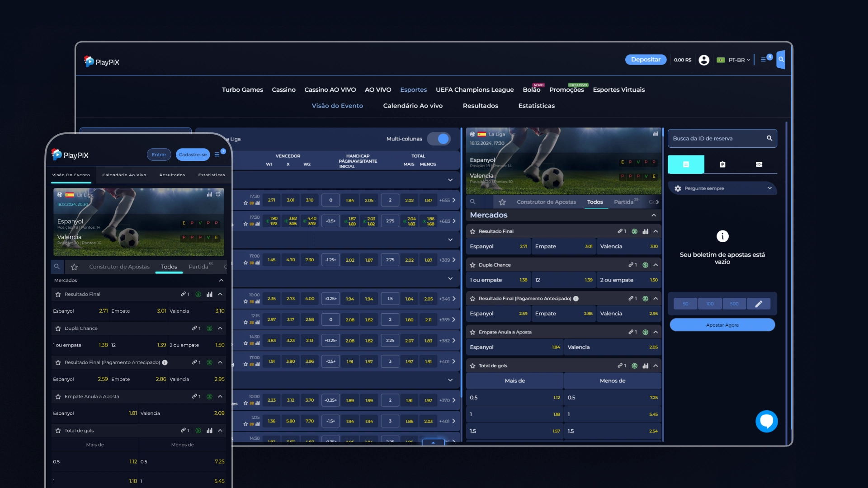Screen dimensions: 868x488
Task: Open Esportes Virtuais link
Action: pyautogui.click(x=618, y=89)
